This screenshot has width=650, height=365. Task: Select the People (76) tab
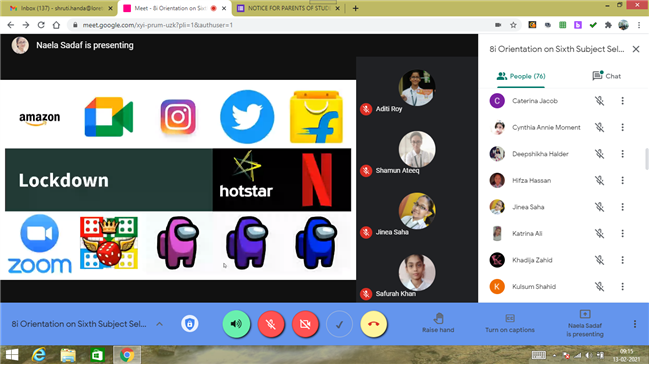(x=521, y=76)
